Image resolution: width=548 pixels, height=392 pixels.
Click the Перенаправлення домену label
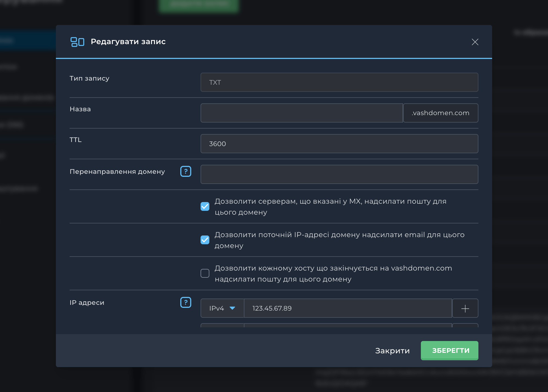[117, 172]
